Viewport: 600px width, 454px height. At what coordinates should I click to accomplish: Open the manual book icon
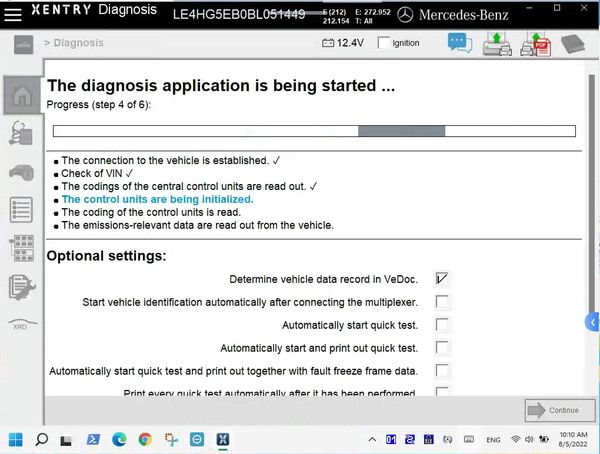tap(573, 44)
